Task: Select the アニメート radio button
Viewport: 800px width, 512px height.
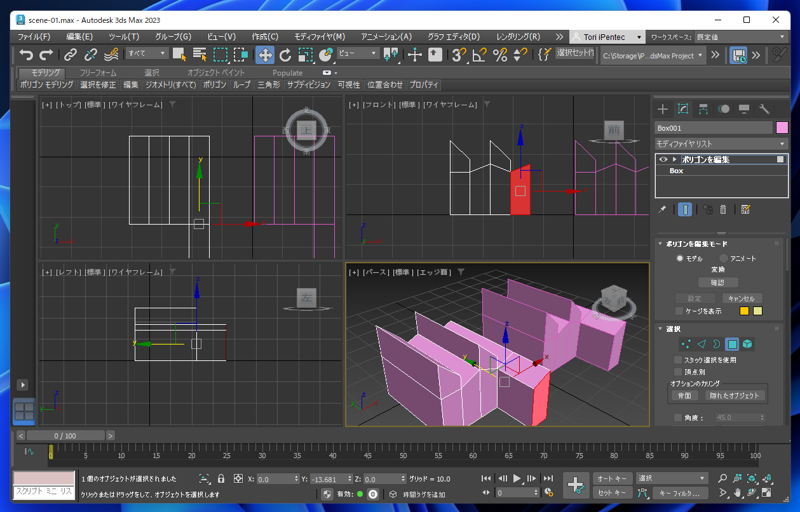Action: click(723, 258)
